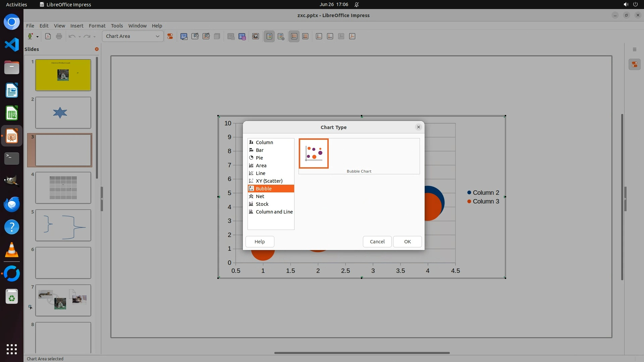This screenshot has width=644, height=362.
Task: Open Chart Type toolbar icon
Action: 184,36
